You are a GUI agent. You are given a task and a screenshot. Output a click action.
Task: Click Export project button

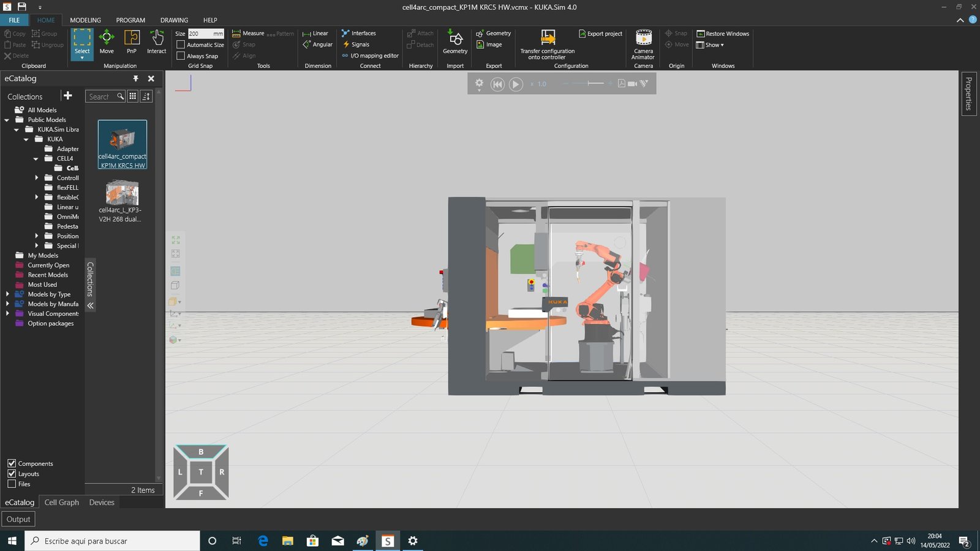pos(600,34)
